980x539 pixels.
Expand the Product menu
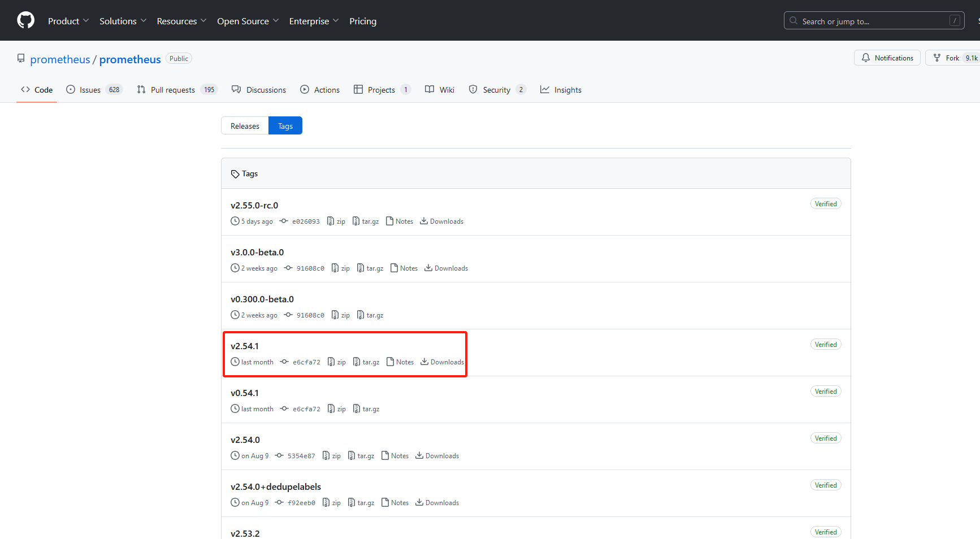(68, 21)
